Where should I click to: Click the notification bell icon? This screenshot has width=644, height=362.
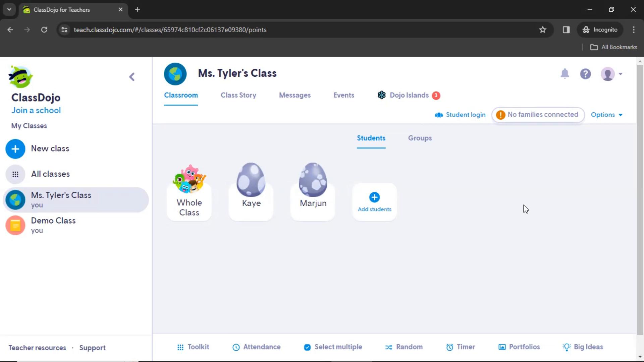pyautogui.click(x=565, y=74)
